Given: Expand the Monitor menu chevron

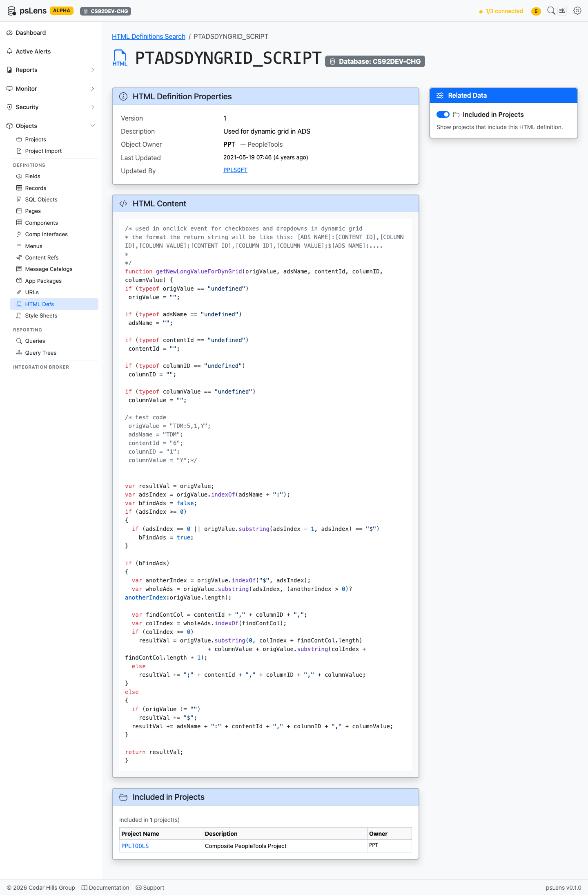Looking at the screenshot, I should click(93, 89).
